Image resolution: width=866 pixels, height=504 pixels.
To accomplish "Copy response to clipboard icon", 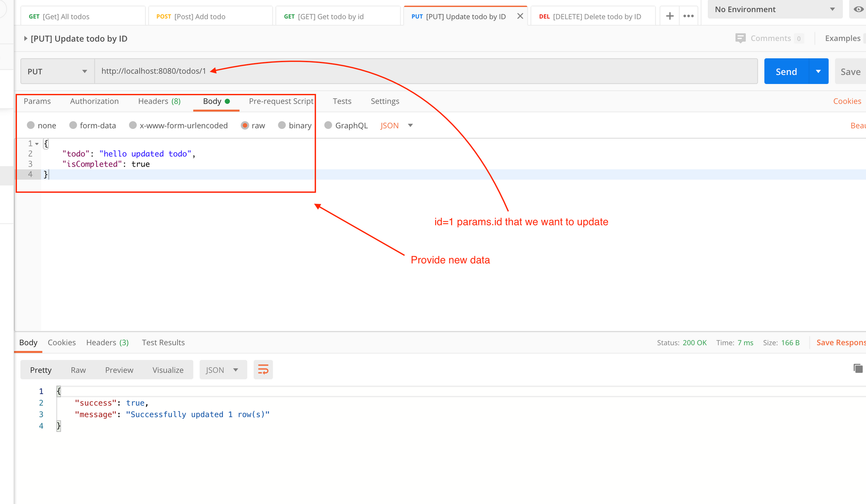I will 858,368.
